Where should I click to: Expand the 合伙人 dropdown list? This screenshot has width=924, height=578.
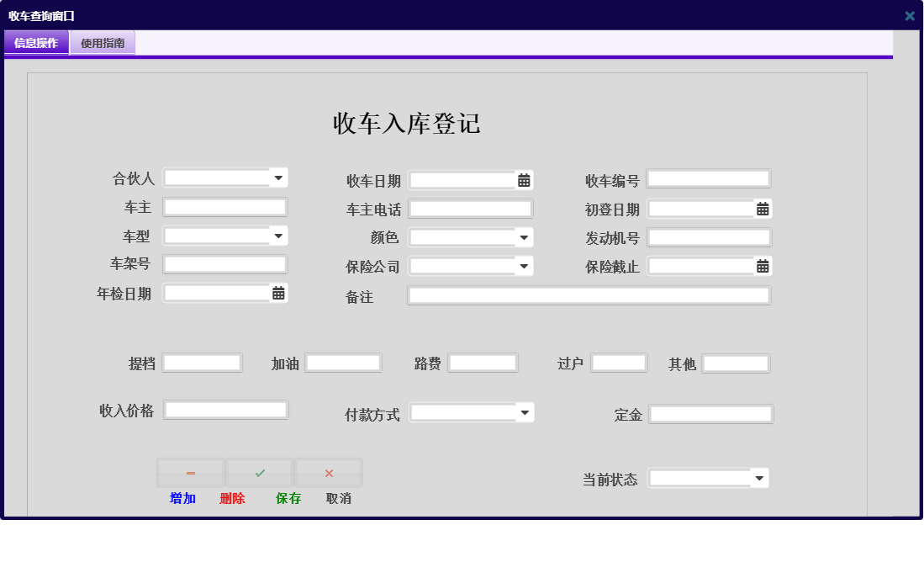tap(280, 178)
